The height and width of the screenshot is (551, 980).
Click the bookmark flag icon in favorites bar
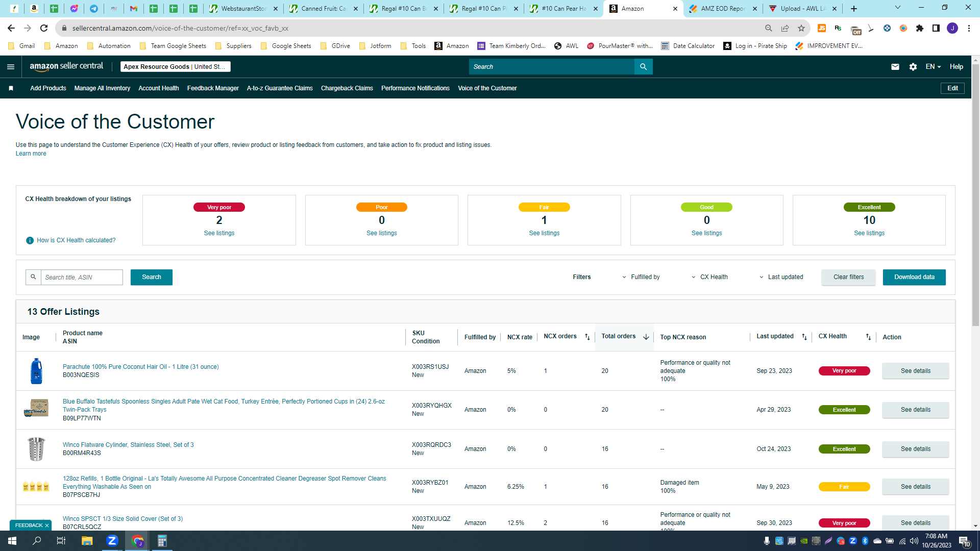[x=11, y=88]
